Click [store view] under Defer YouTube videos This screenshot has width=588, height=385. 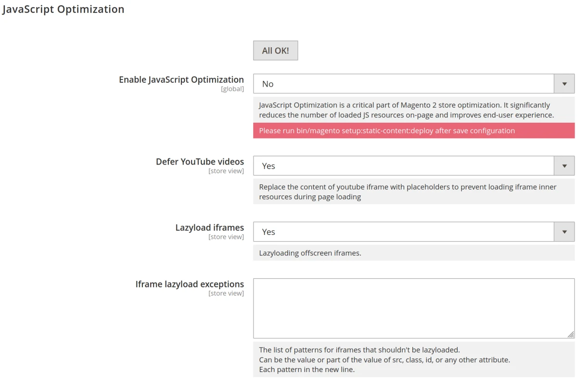[226, 171]
